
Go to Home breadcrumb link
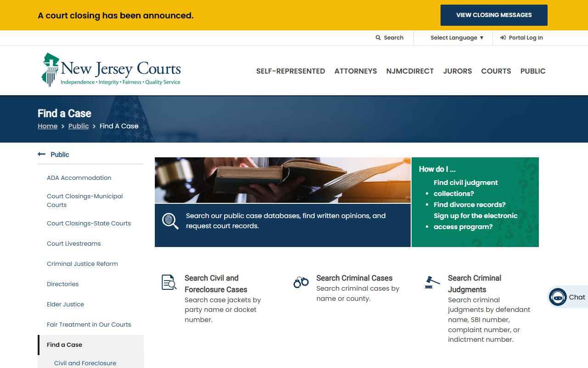[48, 126]
